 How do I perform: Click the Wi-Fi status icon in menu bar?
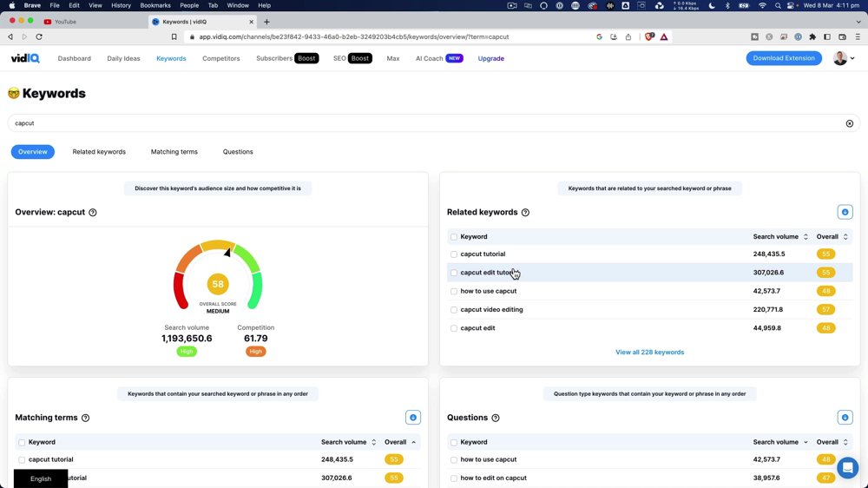[x=762, y=5]
